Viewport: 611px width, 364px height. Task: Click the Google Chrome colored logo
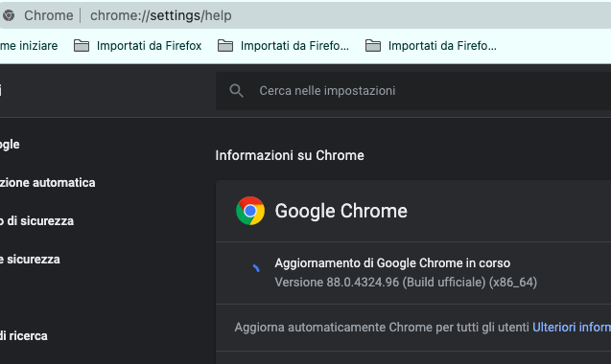point(250,211)
